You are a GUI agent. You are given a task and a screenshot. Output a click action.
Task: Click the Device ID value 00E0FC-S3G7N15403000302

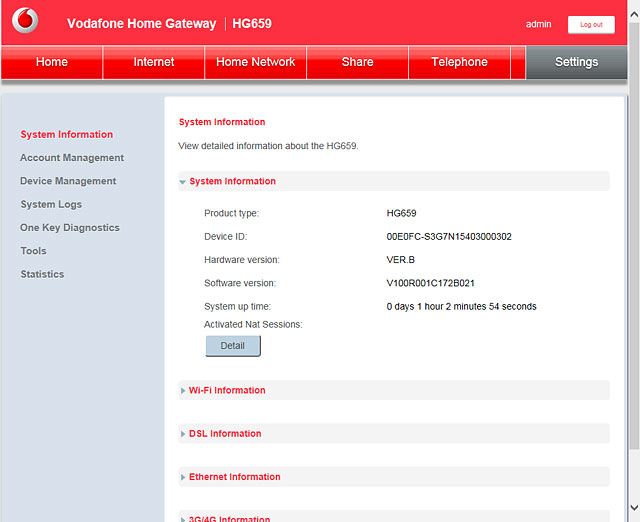449,237
